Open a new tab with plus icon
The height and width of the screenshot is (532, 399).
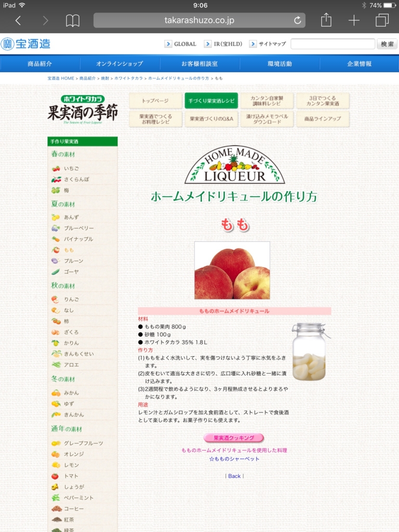click(x=354, y=21)
